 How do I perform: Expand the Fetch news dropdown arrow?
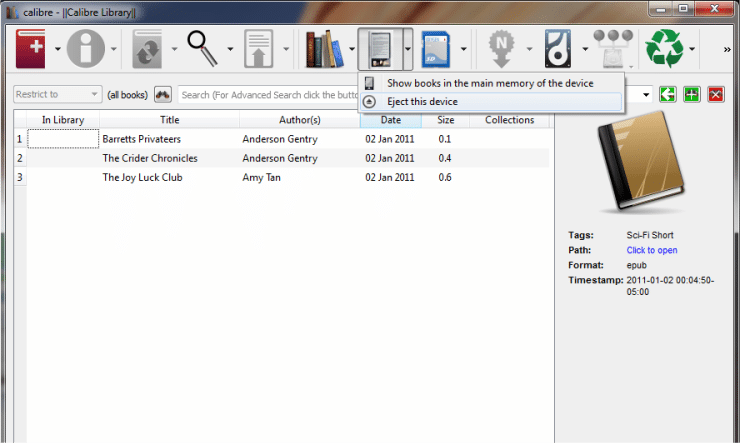529,49
